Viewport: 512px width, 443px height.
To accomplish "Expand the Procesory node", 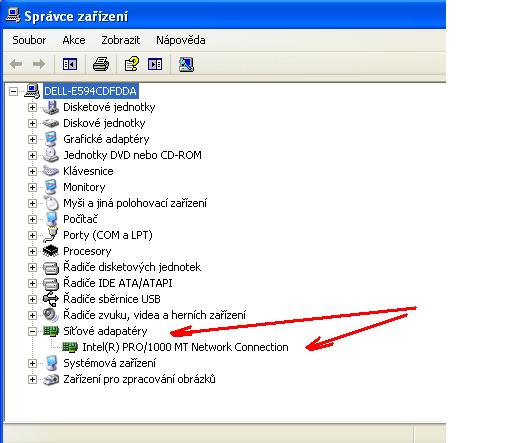I will click(32, 251).
